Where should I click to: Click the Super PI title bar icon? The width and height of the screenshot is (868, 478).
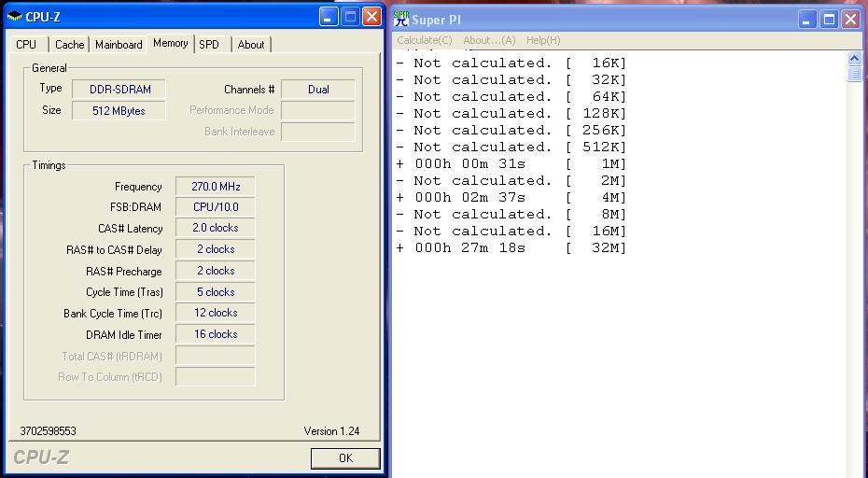tap(401, 19)
